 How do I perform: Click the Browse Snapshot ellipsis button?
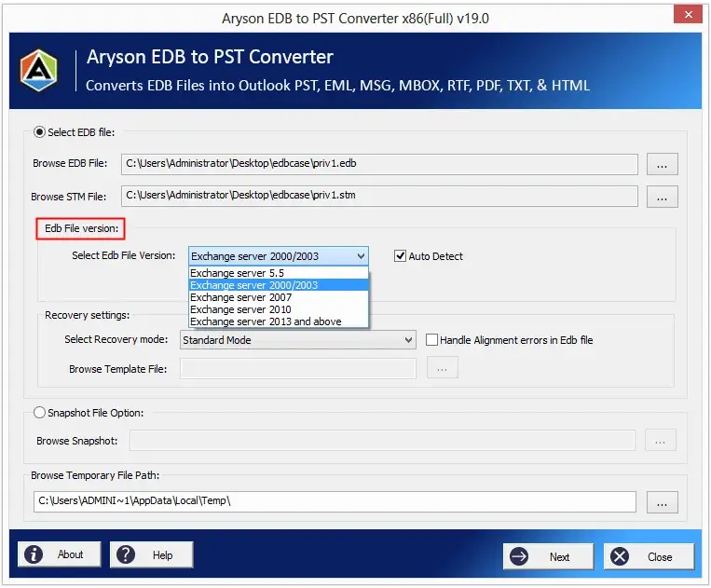(x=660, y=440)
